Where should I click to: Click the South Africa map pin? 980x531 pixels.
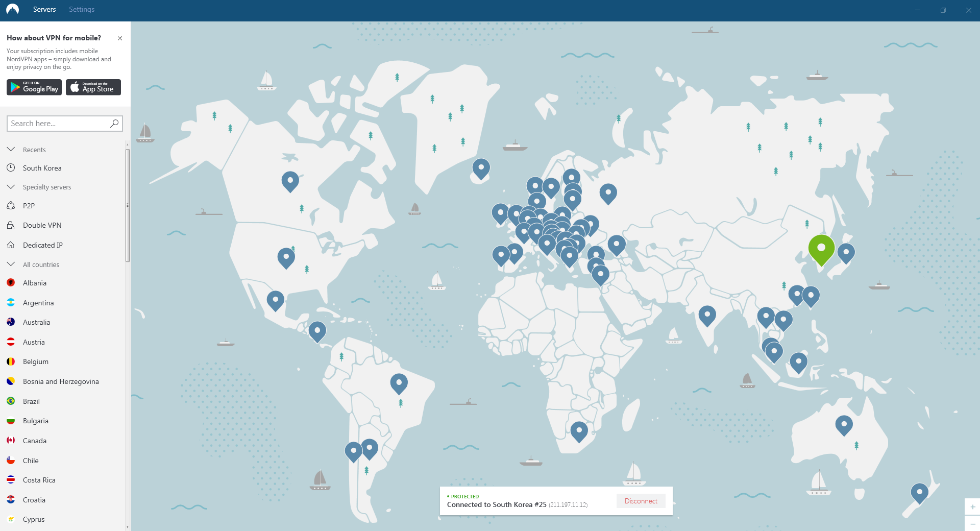(579, 432)
